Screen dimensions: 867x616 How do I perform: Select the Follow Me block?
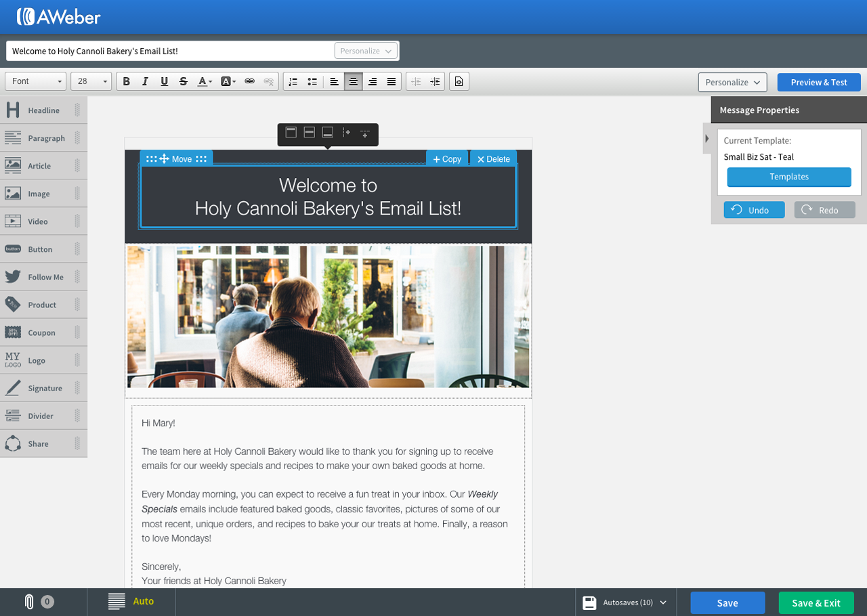[x=43, y=277]
